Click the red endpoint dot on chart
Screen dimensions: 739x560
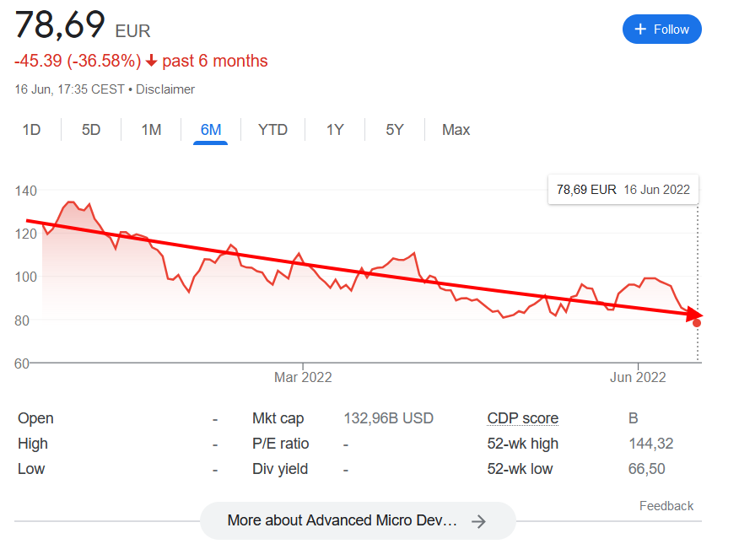coord(697,323)
